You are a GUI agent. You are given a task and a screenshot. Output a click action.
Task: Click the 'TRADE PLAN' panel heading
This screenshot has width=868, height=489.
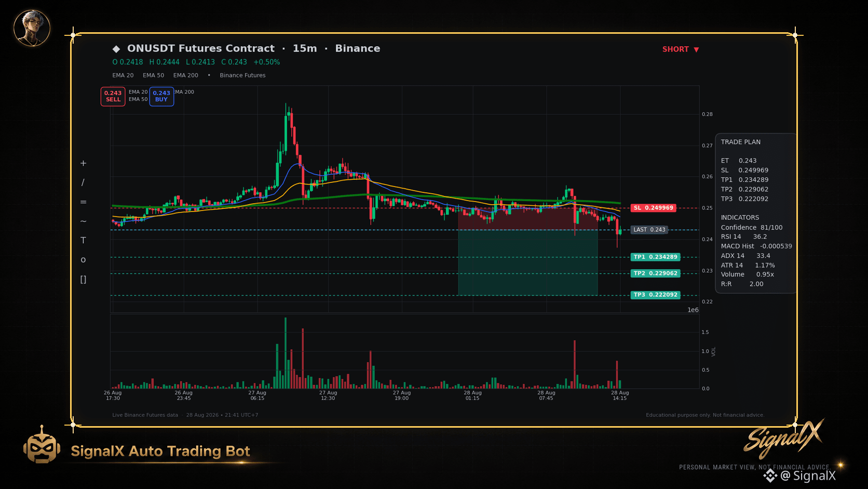(741, 142)
